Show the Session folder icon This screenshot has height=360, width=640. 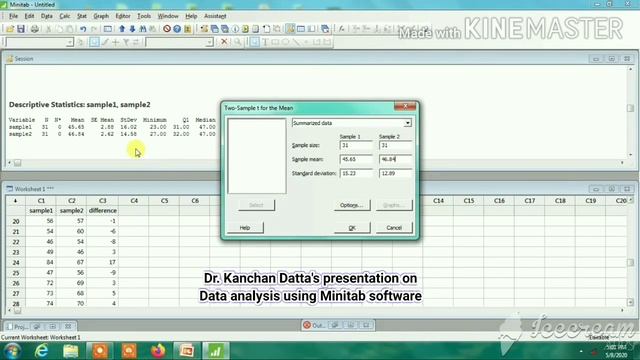click(204, 29)
